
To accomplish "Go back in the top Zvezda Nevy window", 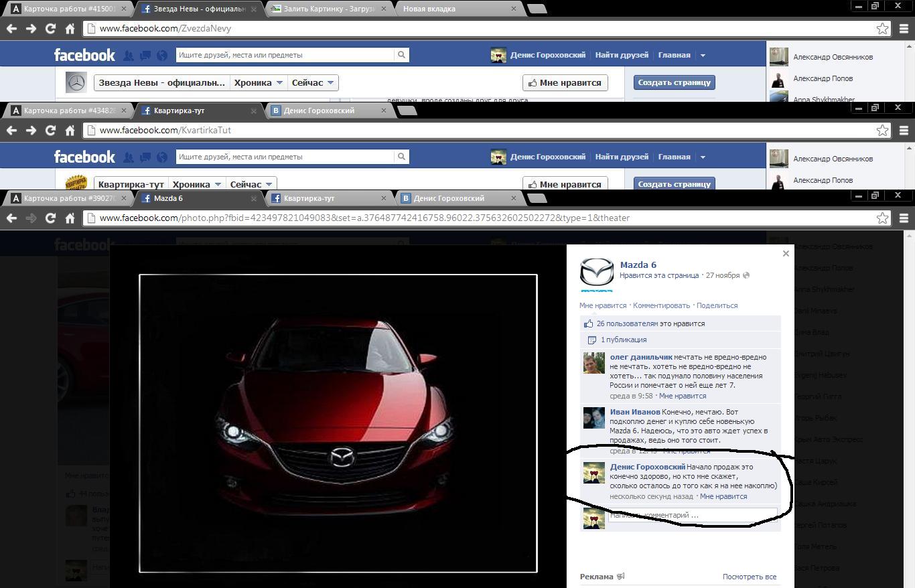I will click(x=11, y=29).
